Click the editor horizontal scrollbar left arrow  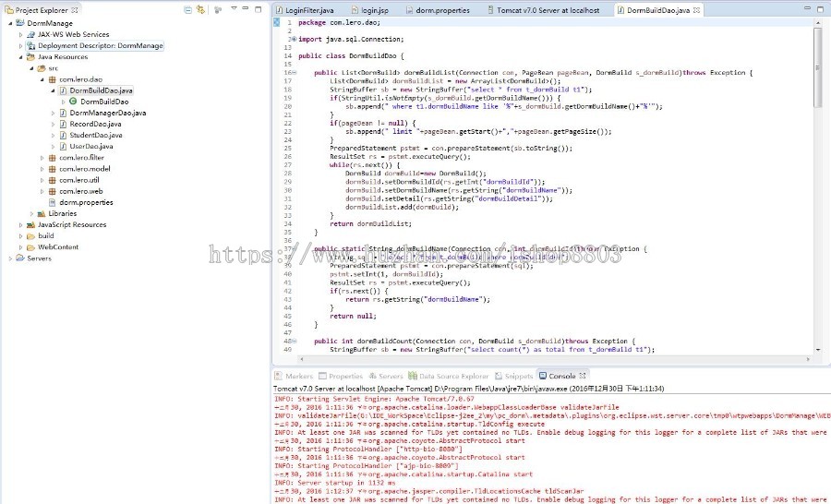pyautogui.click(x=302, y=359)
